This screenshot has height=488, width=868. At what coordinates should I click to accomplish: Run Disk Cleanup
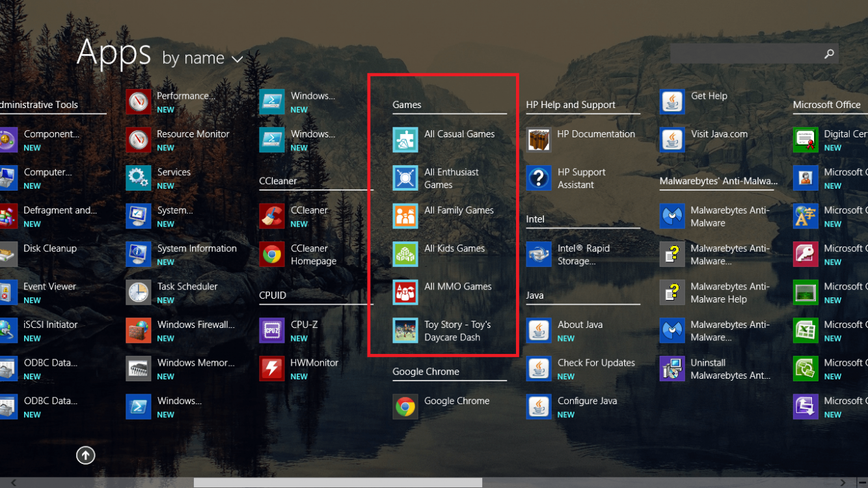click(x=51, y=248)
